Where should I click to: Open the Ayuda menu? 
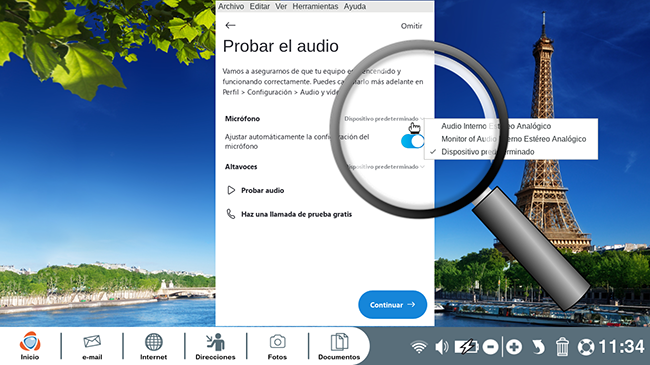pyautogui.click(x=354, y=6)
